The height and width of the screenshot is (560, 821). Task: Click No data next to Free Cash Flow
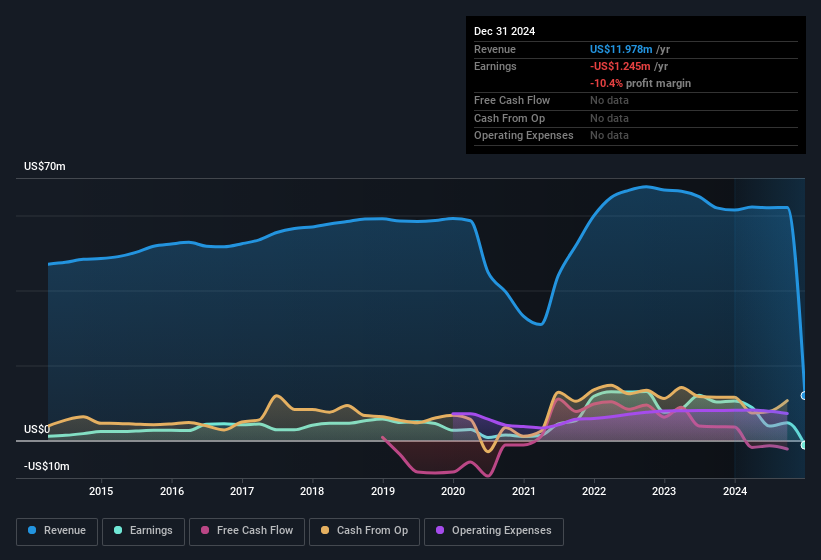pyautogui.click(x=609, y=100)
